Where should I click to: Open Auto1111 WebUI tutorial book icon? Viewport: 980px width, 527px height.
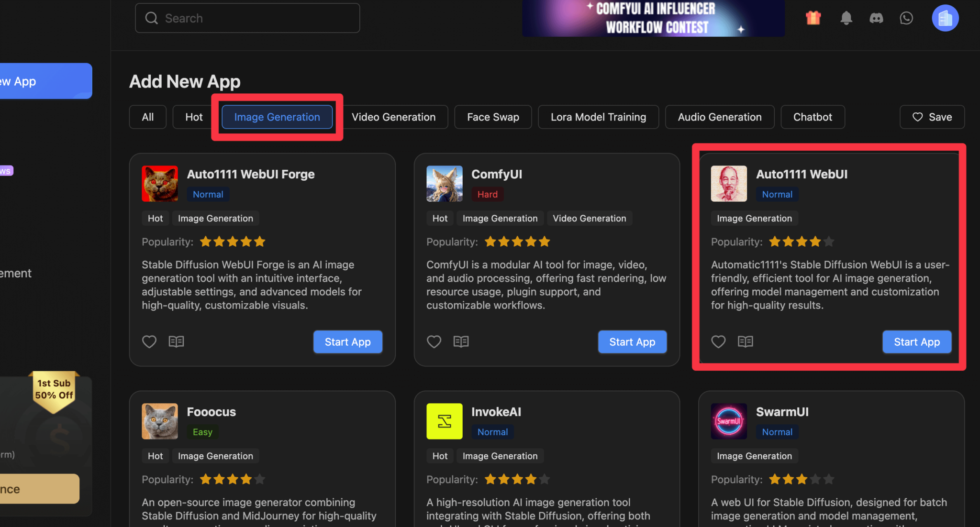coord(745,341)
